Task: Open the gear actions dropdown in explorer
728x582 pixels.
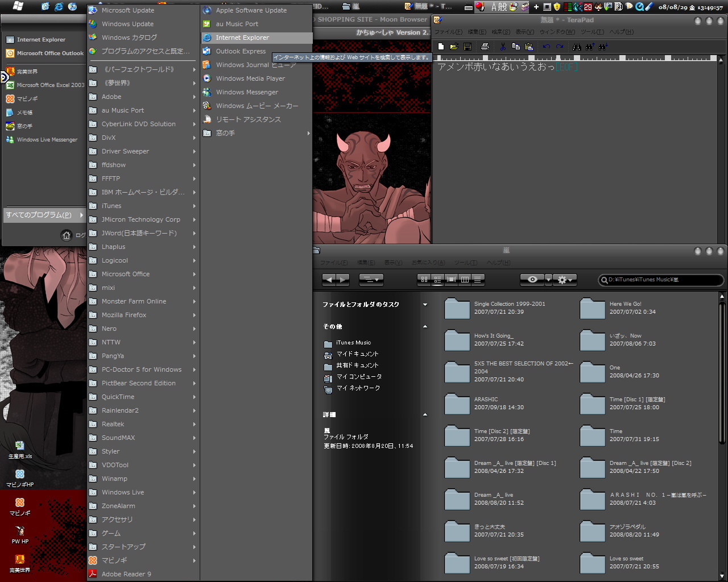Action: [565, 280]
